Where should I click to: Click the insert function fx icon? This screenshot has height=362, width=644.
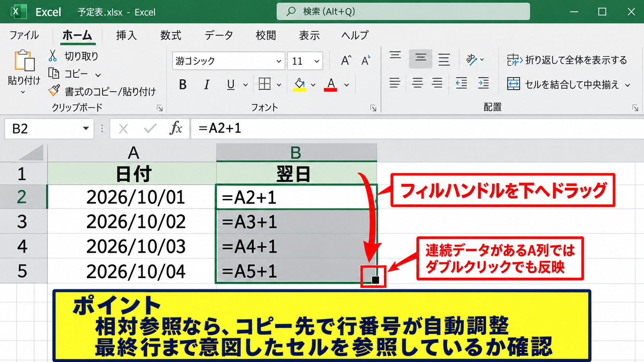[176, 128]
